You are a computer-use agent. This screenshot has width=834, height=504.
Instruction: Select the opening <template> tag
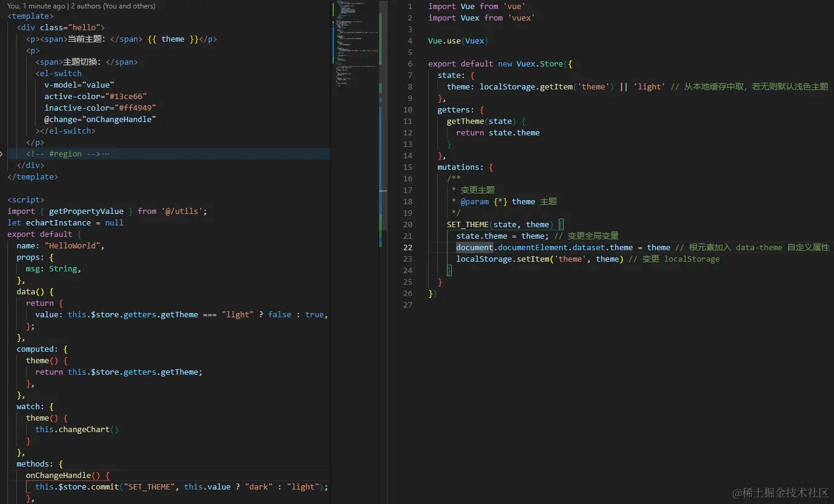(x=31, y=16)
